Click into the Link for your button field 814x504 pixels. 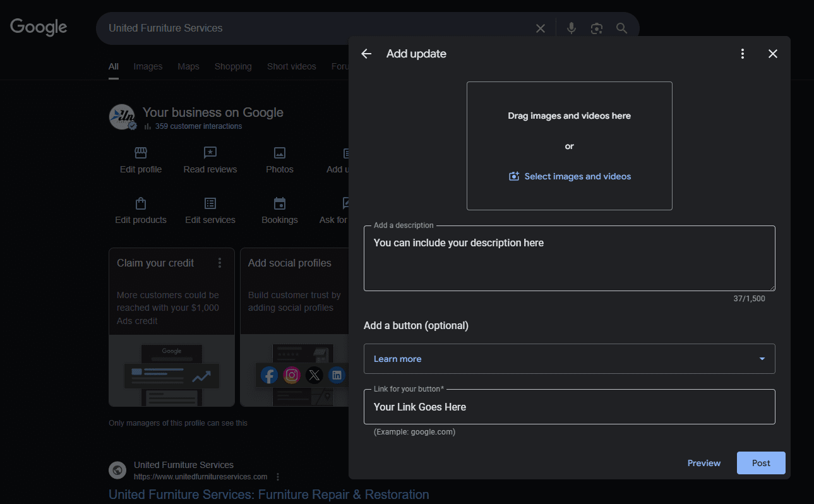tap(569, 407)
